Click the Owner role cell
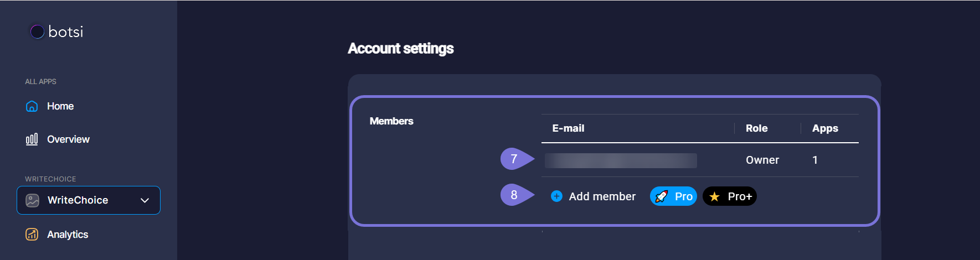 pos(762,160)
